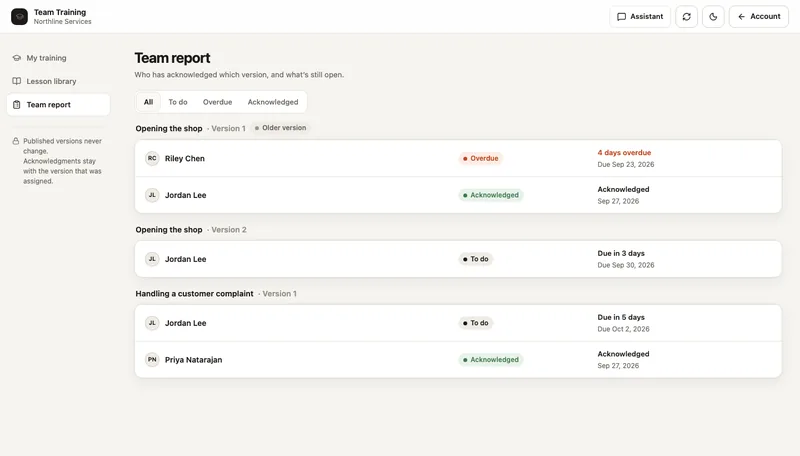
Task: Click Priya Natarajan's PN avatar
Action: point(152,360)
